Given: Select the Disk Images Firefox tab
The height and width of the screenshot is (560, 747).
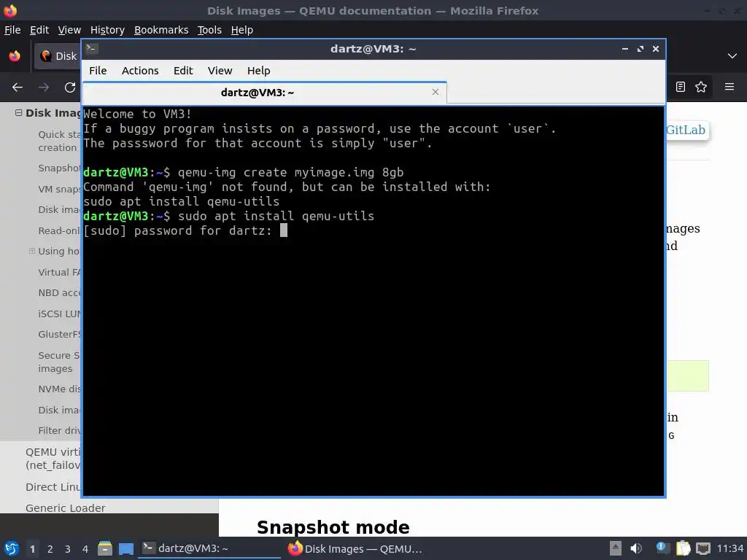Looking at the screenshot, I should point(57,56).
